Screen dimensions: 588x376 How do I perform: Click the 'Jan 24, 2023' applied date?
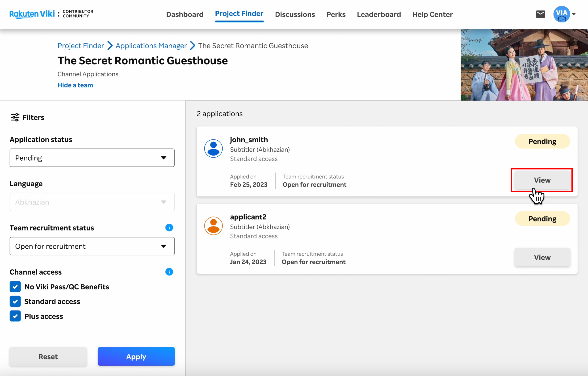coord(248,262)
